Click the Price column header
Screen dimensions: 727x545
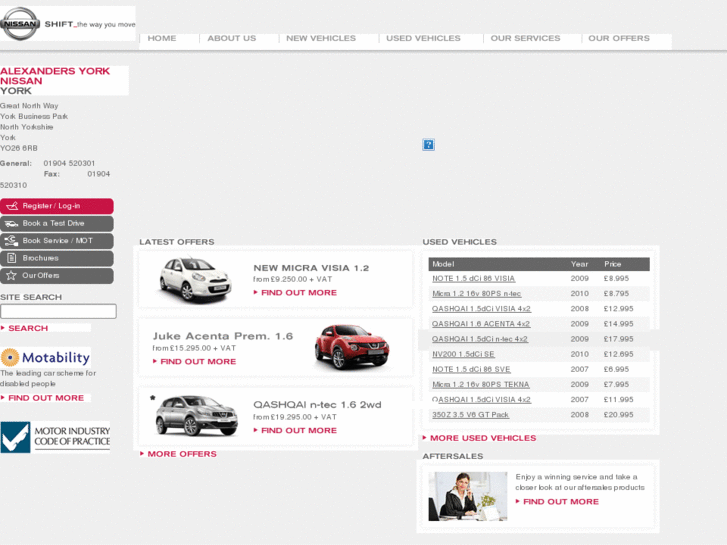612,264
